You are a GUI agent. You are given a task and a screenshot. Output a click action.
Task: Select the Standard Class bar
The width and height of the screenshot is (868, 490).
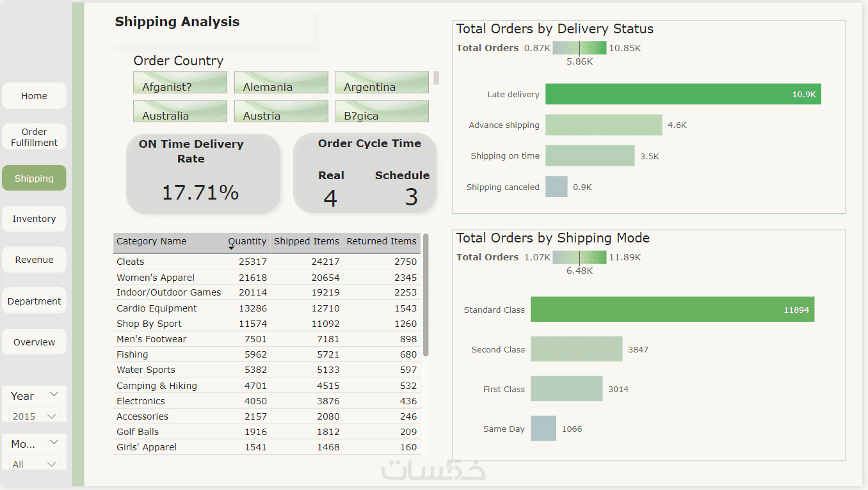[672, 310]
